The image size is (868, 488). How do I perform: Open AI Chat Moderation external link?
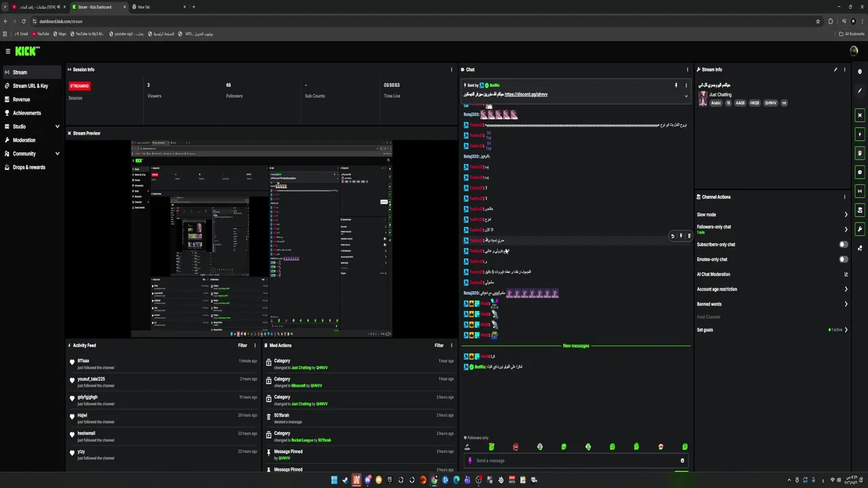click(846, 274)
